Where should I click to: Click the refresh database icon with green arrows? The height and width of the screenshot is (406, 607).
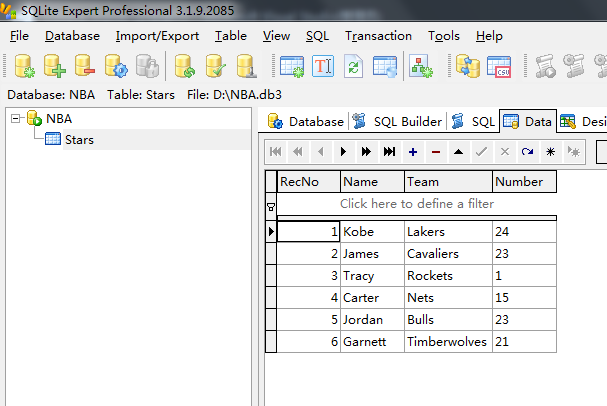[185, 66]
